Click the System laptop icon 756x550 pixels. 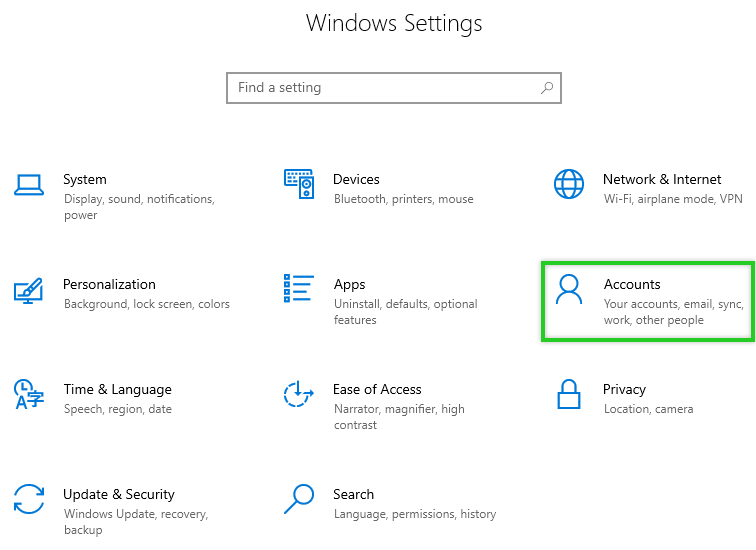point(29,184)
